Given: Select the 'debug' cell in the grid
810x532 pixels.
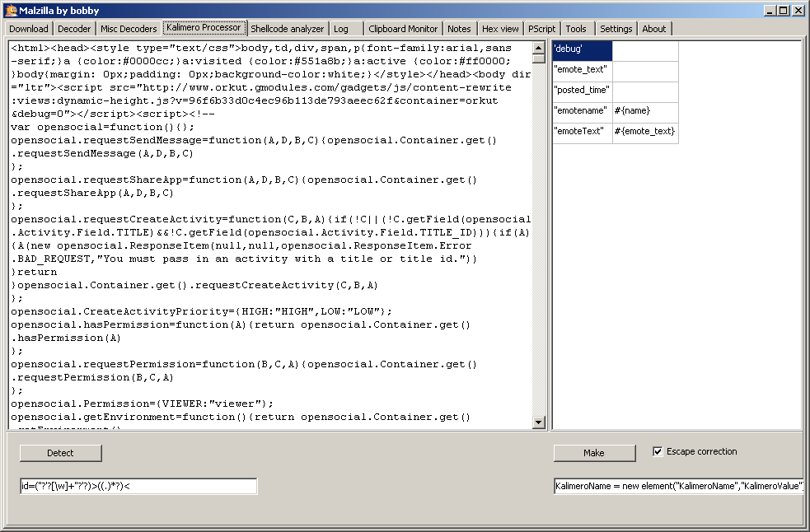Looking at the screenshot, I should pyautogui.click(x=583, y=50).
